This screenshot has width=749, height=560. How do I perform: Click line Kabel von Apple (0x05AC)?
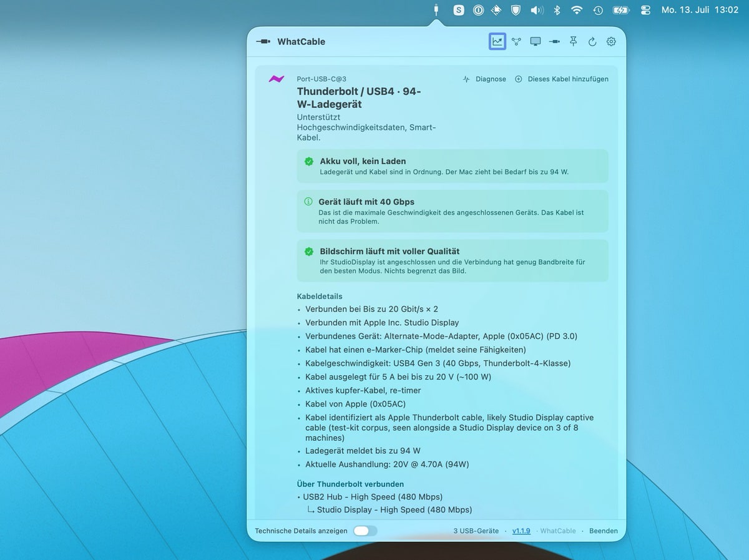(x=355, y=404)
